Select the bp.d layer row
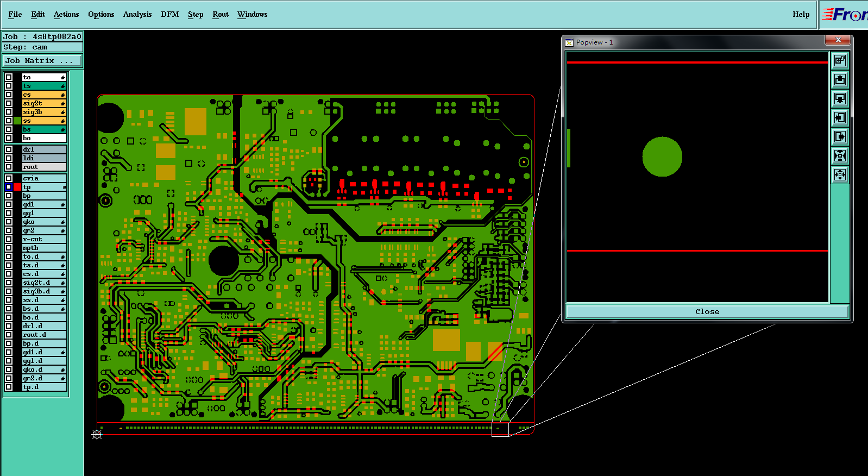The height and width of the screenshot is (476, 868). (x=44, y=343)
